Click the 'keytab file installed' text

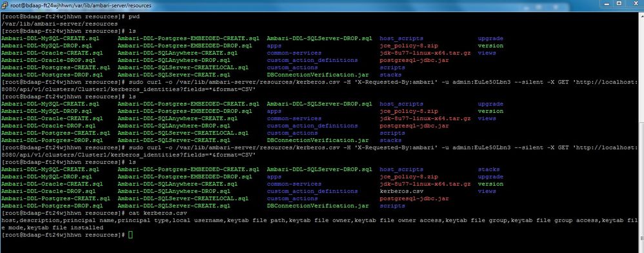point(65,228)
